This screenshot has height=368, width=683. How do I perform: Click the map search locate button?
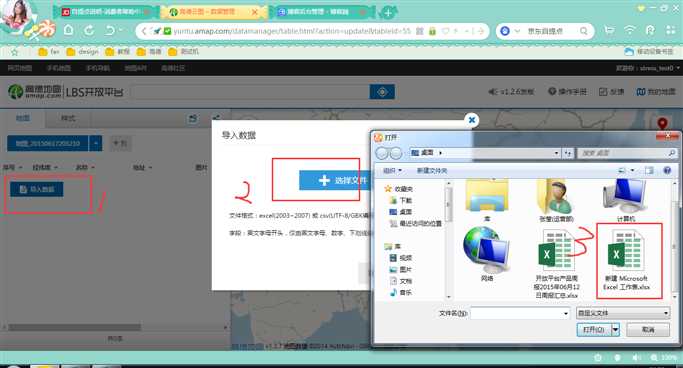tap(382, 92)
